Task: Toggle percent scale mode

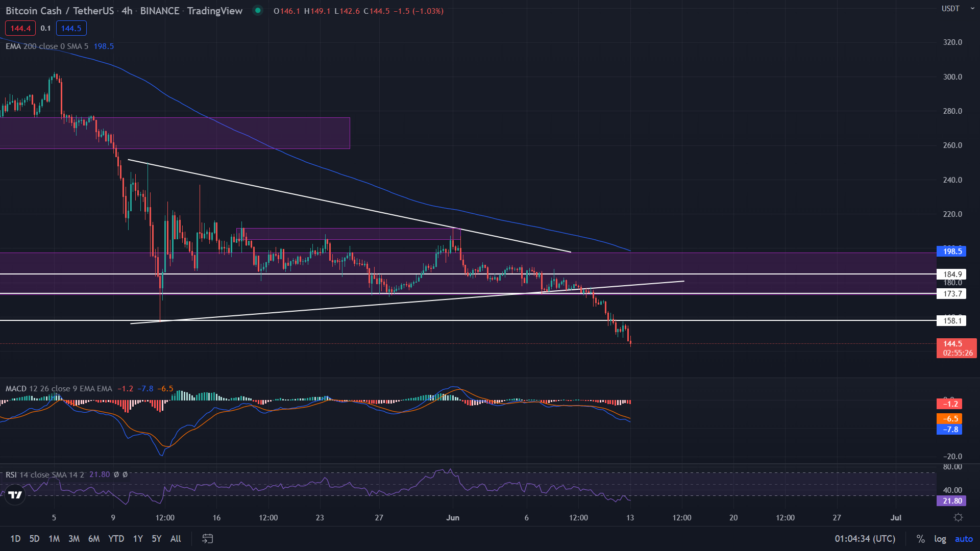Action: (920, 539)
